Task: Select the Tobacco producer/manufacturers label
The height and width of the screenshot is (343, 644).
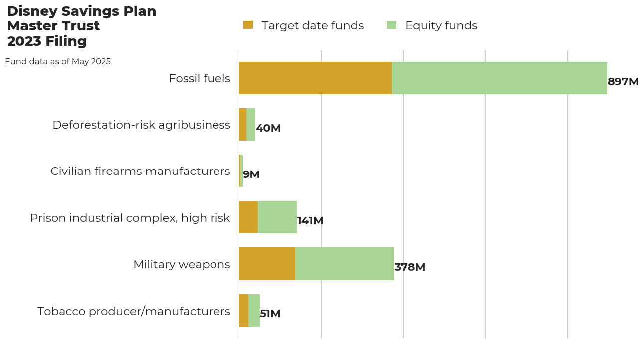Action: pos(134,312)
